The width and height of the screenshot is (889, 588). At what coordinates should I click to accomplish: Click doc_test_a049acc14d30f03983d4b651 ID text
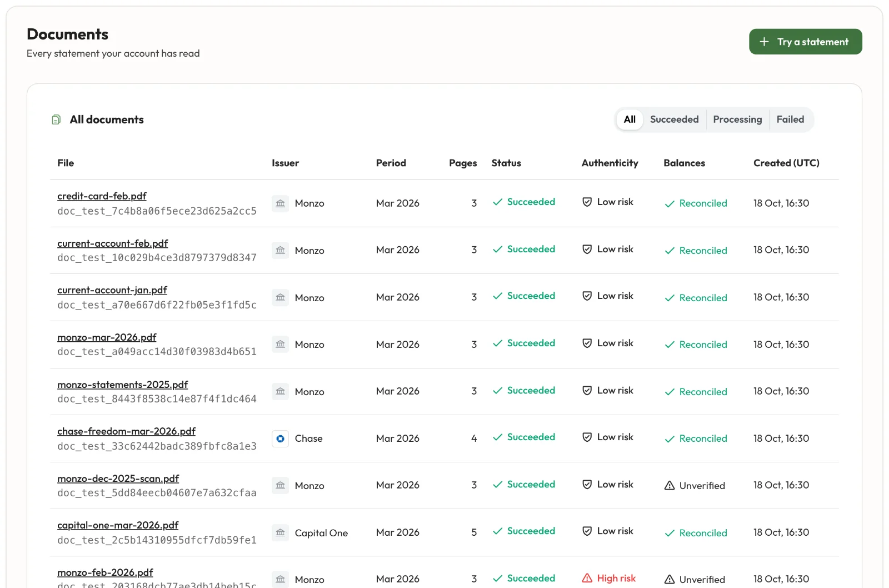point(157,352)
